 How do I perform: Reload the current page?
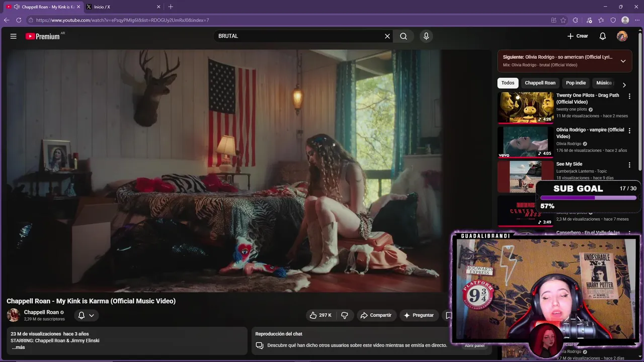tap(19, 20)
